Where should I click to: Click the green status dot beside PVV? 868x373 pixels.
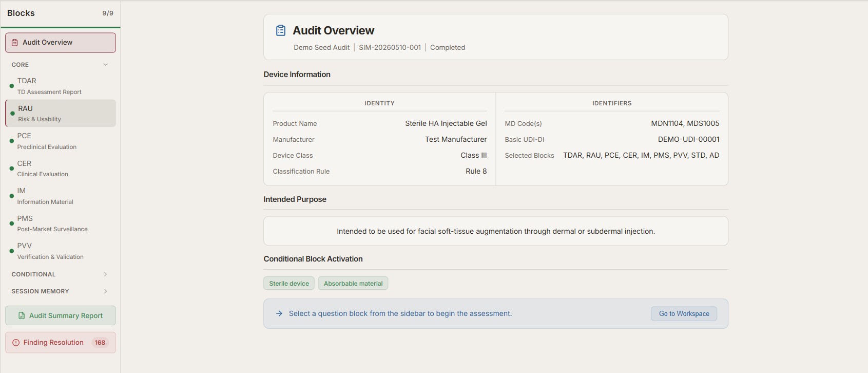click(12, 251)
